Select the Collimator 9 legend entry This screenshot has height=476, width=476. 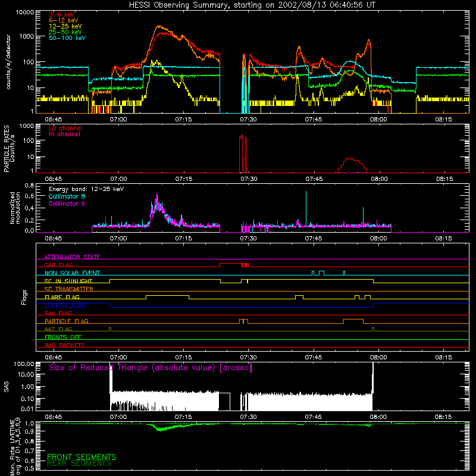(x=67, y=203)
